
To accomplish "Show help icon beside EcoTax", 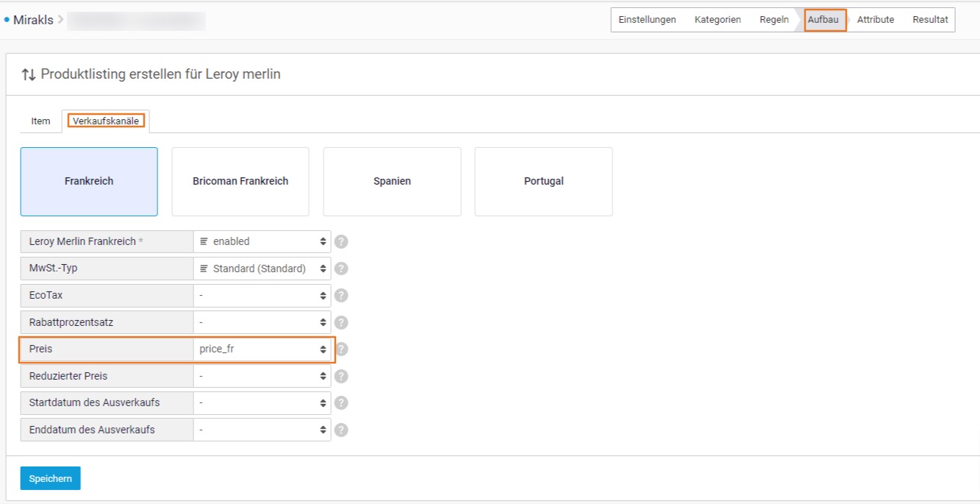I will point(341,295).
